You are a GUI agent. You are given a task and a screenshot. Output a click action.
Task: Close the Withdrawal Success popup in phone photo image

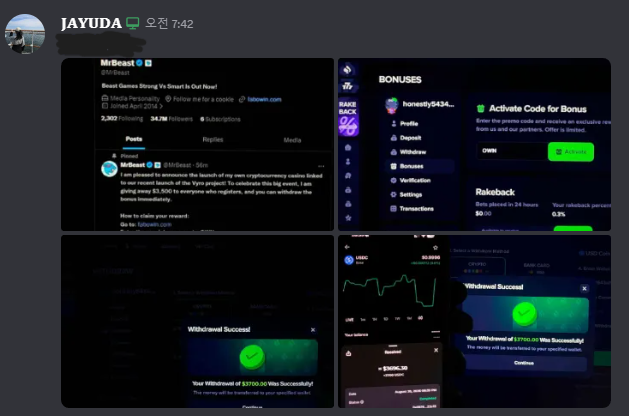[584, 288]
